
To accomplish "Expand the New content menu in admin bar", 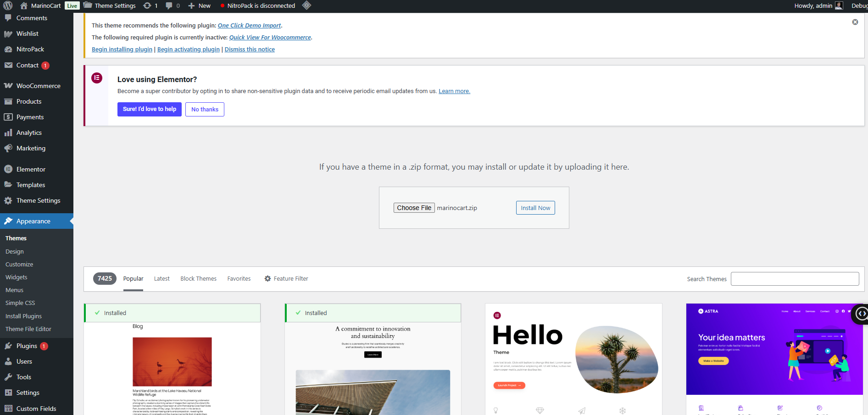I will [x=200, y=6].
